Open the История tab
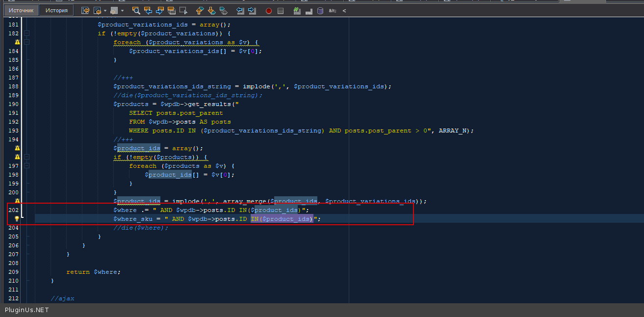This screenshot has width=644, height=317. (56, 10)
